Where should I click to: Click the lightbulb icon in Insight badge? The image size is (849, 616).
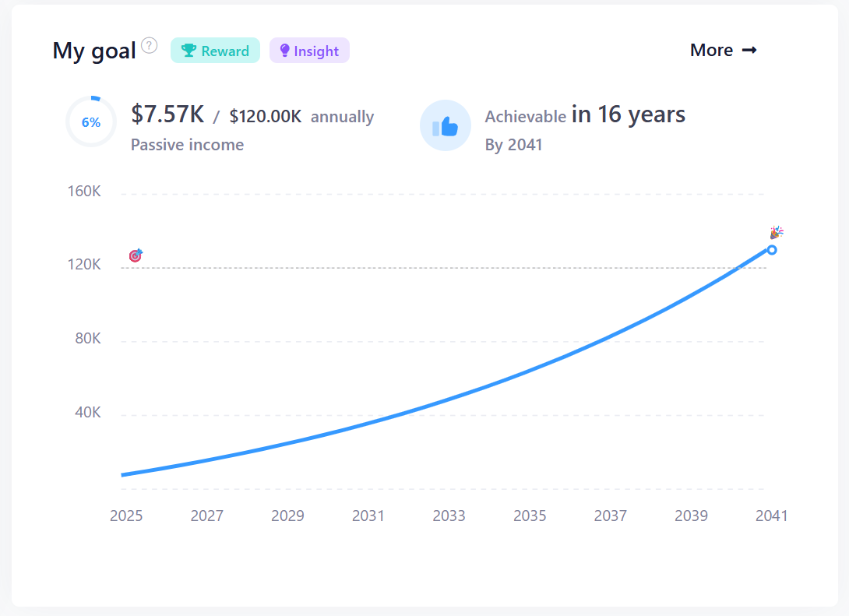tap(284, 51)
